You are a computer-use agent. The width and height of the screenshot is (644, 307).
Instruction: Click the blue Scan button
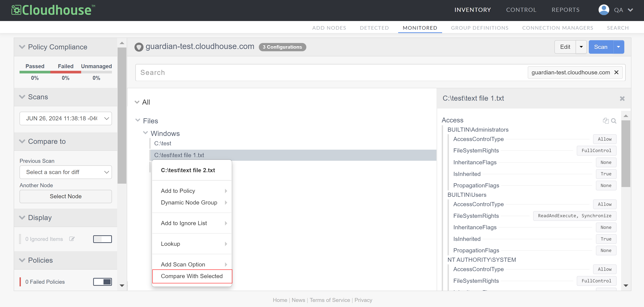click(x=601, y=47)
